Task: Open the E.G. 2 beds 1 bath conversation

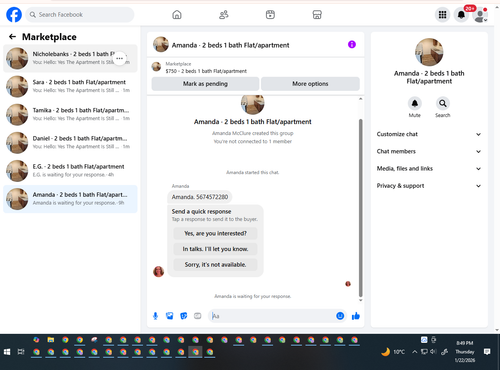Action: [70, 171]
